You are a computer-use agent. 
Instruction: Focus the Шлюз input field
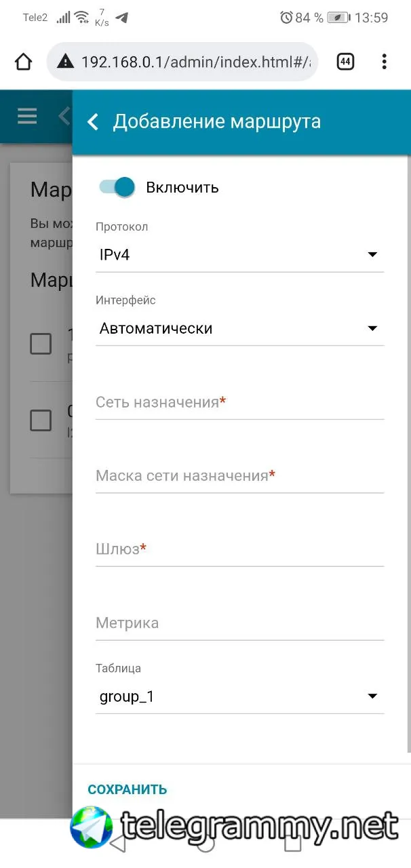240,549
